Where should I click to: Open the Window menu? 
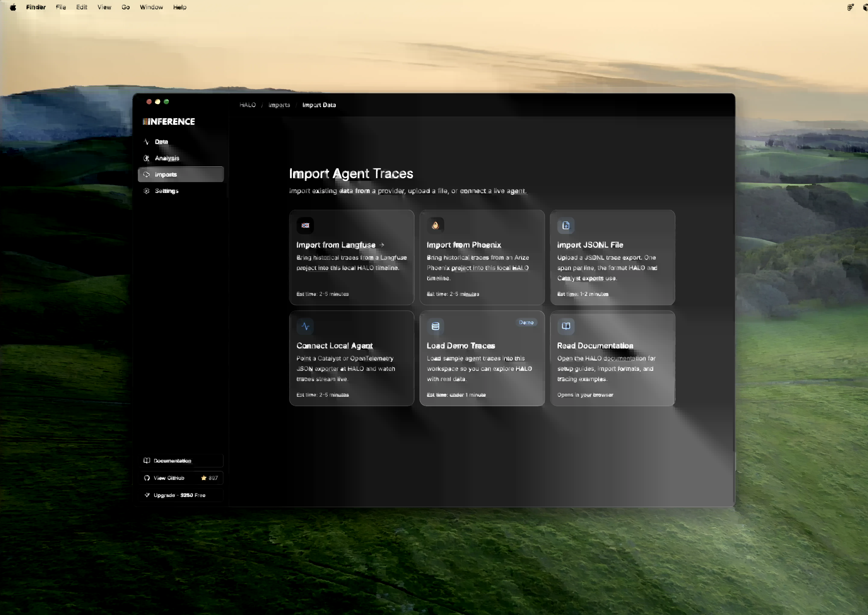click(151, 7)
